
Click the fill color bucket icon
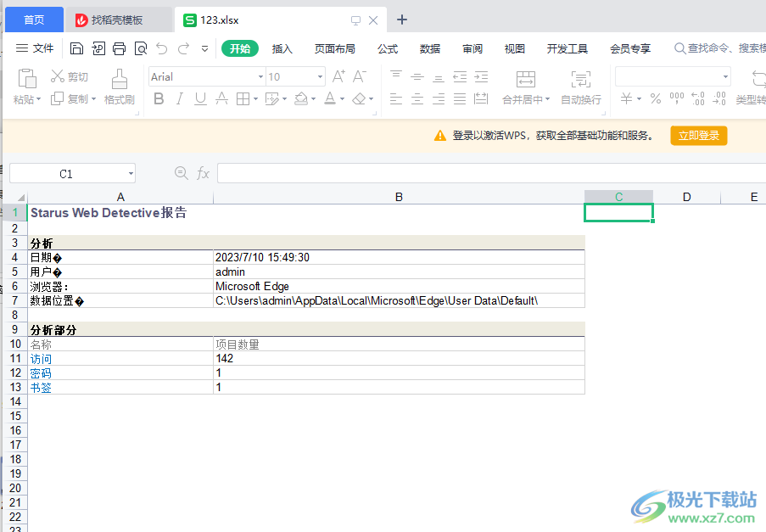click(x=301, y=98)
